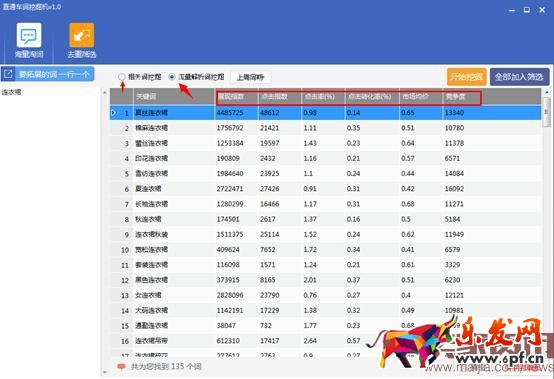Click the 16092 competition value cell

tap(454, 189)
